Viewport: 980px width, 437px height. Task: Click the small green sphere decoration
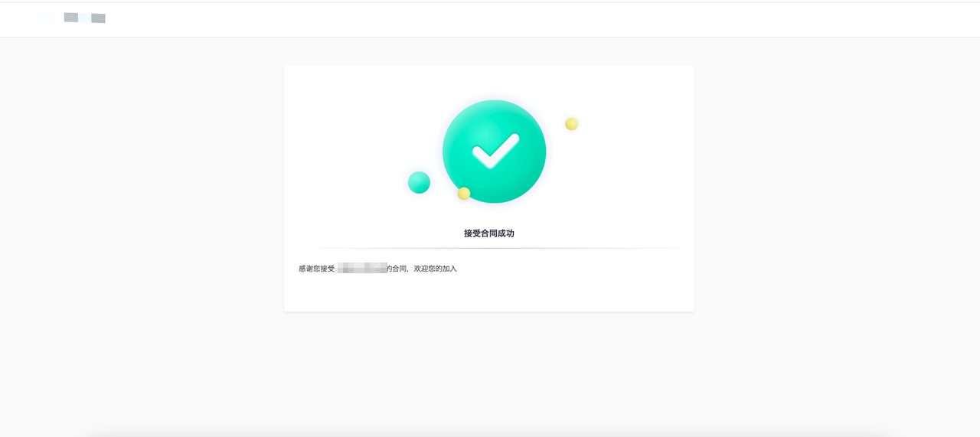point(419,182)
